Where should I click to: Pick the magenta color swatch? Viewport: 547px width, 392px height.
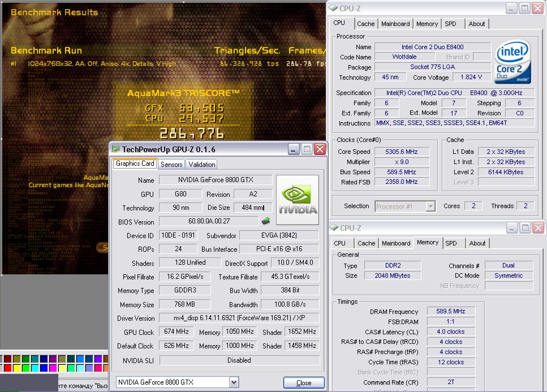[x=53, y=368]
